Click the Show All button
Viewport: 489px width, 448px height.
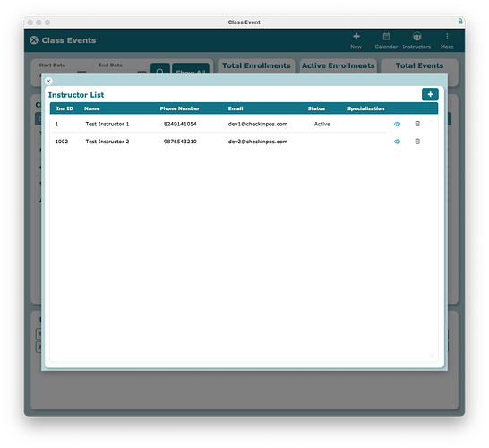coord(191,69)
